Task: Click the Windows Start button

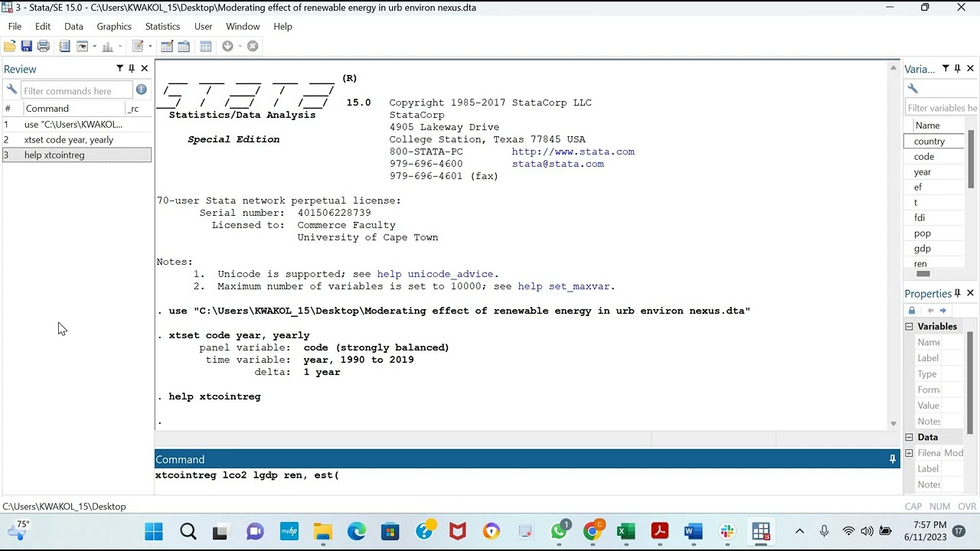Action: coord(154,531)
